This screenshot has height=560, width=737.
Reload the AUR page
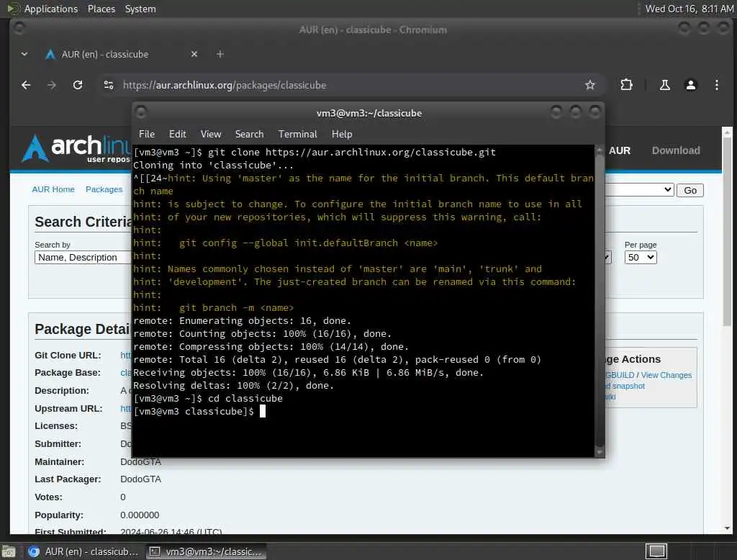tap(78, 85)
